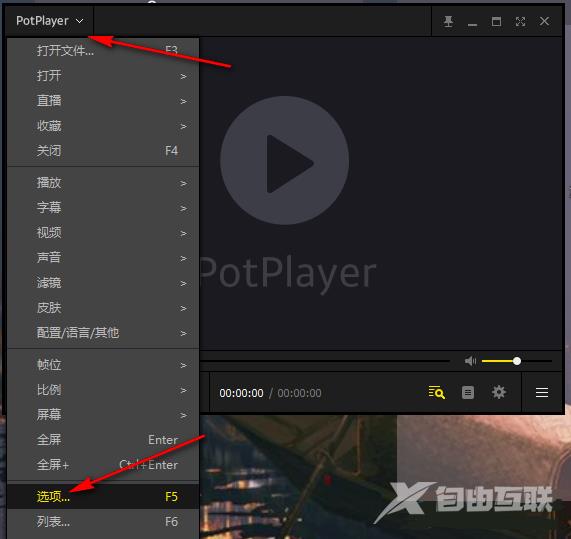
Task: Adjust the volume slider
Action: [516, 361]
